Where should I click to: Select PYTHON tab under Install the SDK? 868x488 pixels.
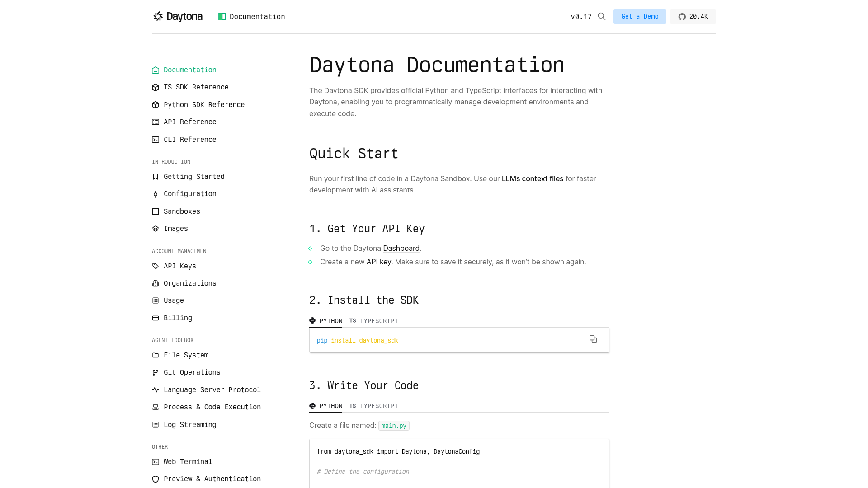point(326,321)
